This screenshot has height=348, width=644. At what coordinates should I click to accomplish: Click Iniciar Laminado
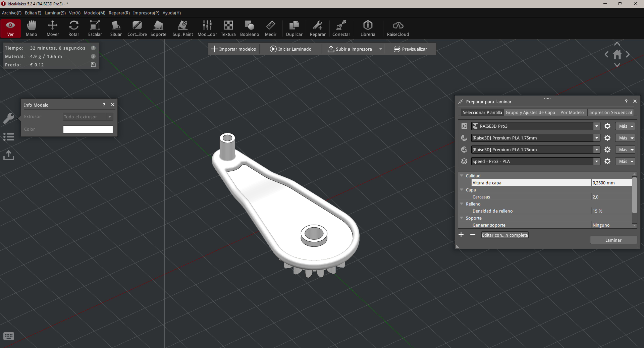click(x=291, y=49)
